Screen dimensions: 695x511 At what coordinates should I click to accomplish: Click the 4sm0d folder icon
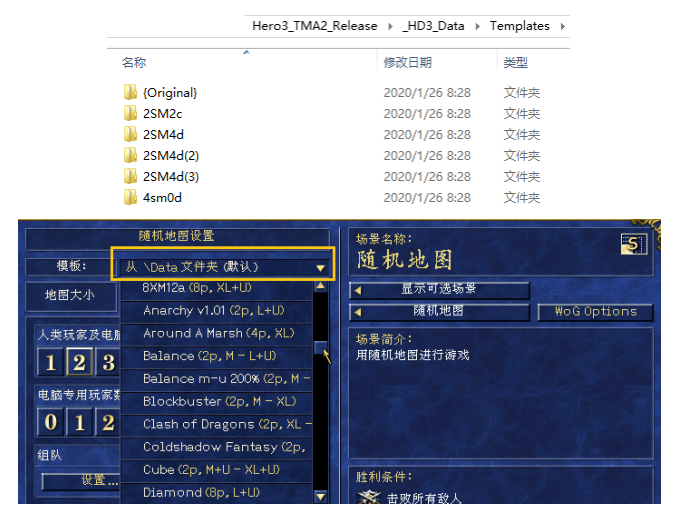click(x=130, y=197)
